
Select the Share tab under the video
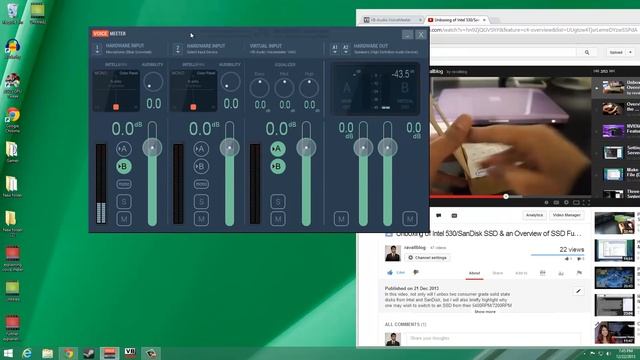pyautogui.click(x=498, y=273)
